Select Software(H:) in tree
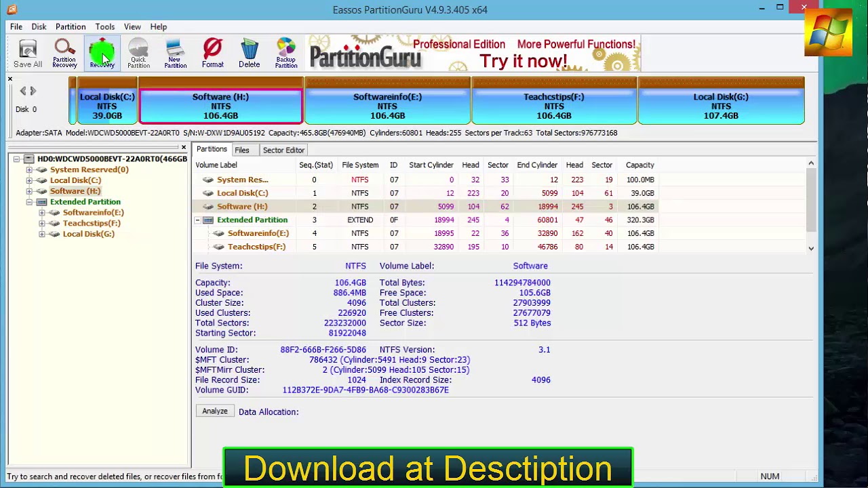Viewport: 868px width, 488px height. [x=75, y=191]
